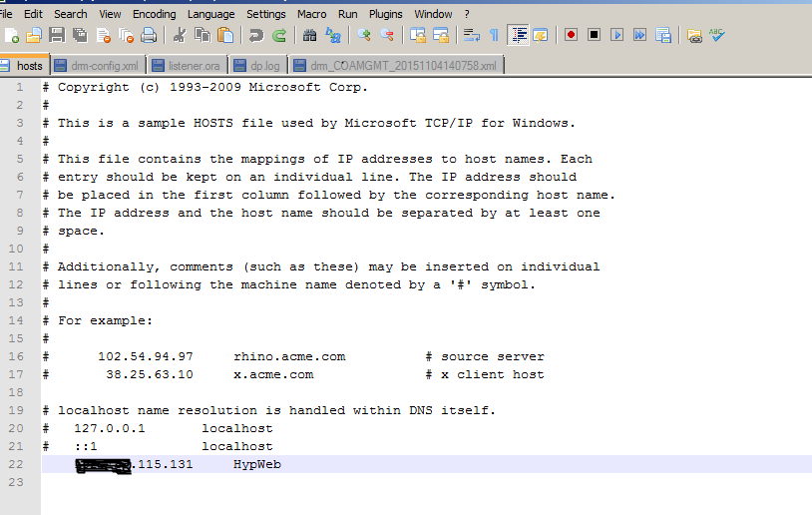Switch to the listener.ora tab
Viewport: 812px width, 515px height.
pos(190,66)
